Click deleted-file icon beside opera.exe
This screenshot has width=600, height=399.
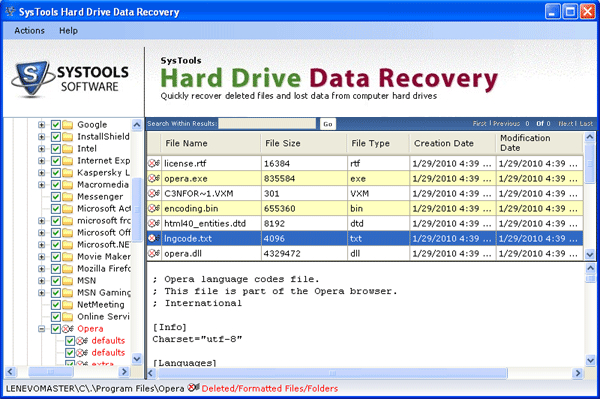(x=154, y=178)
